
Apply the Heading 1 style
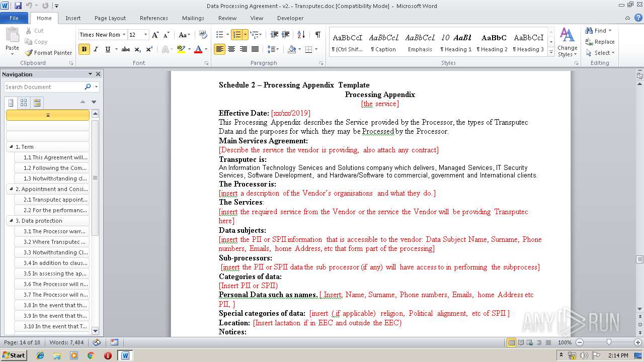pyautogui.click(x=456, y=42)
